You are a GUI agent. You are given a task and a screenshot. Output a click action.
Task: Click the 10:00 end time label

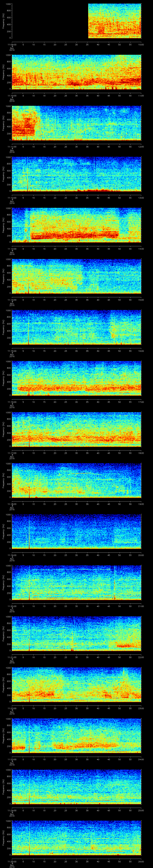[x=141, y=44]
